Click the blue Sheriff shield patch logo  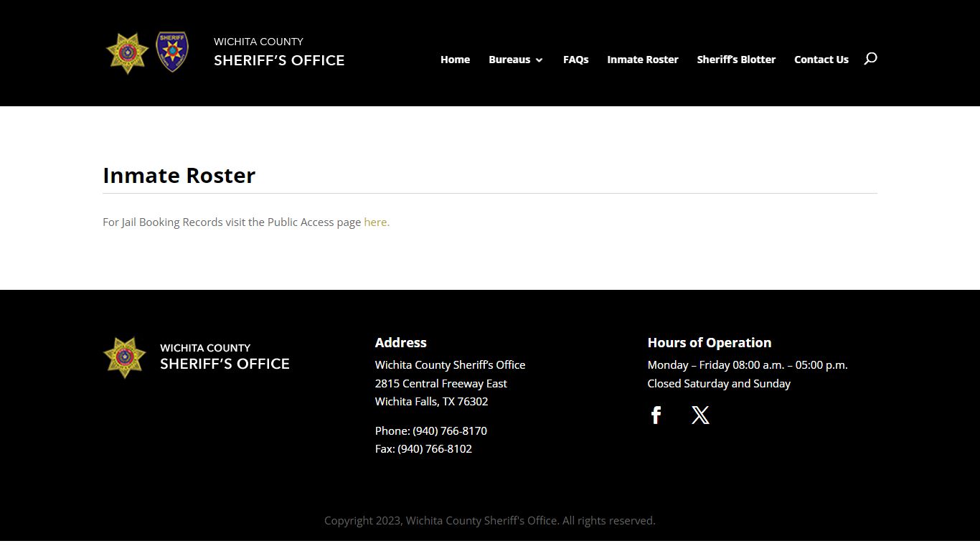[x=172, y=52]
